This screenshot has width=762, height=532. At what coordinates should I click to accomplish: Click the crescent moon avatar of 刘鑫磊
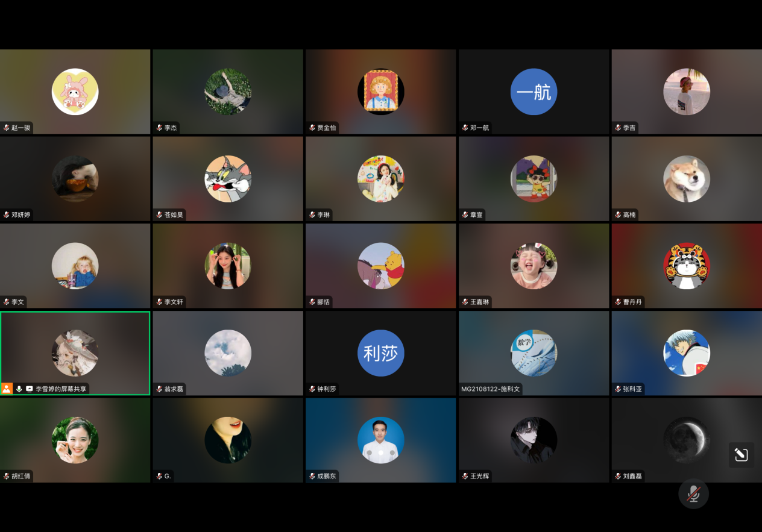coord(687,440)
